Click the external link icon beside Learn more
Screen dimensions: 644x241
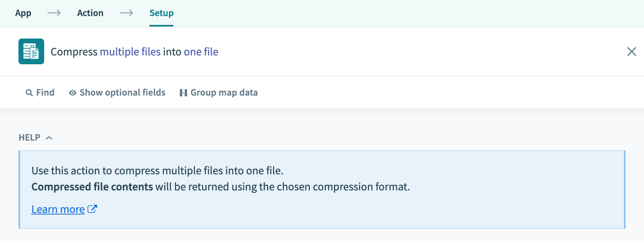pyautogui.click(x=92, y=208)
